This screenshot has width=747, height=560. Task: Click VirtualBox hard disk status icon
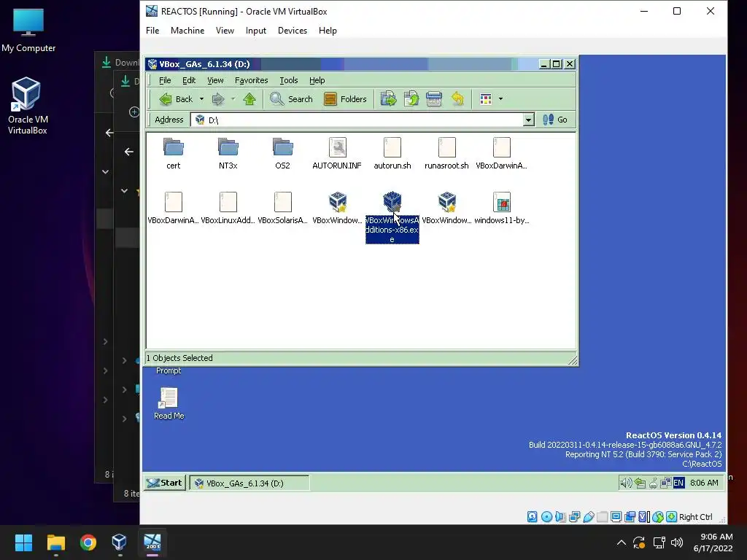532,517
